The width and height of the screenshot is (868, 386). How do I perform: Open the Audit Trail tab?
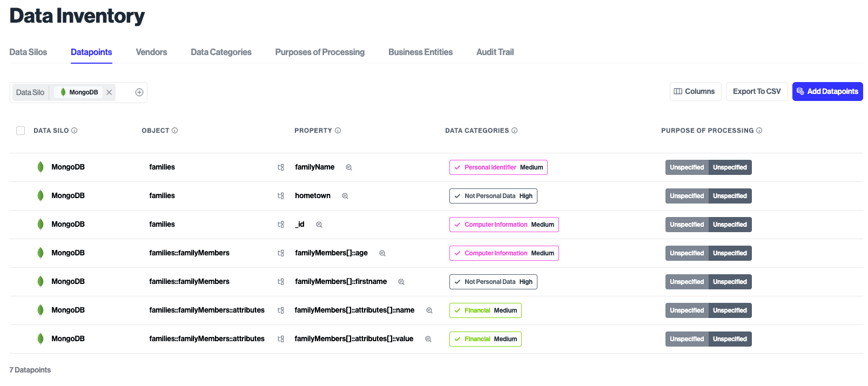495,52
